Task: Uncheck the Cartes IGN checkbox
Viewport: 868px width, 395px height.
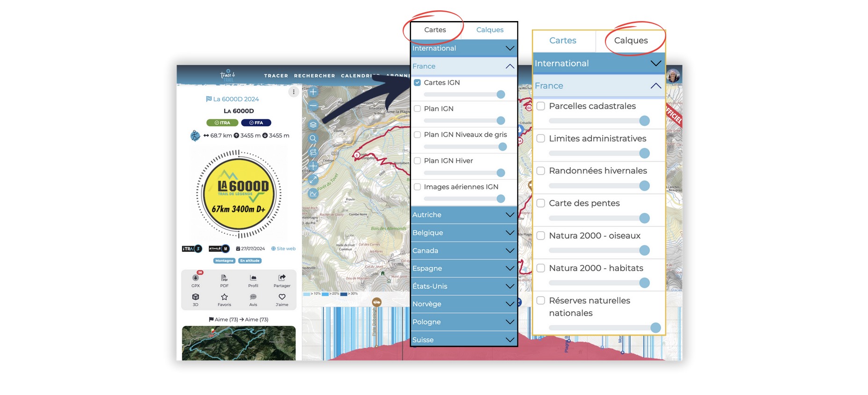Action: 417,83
